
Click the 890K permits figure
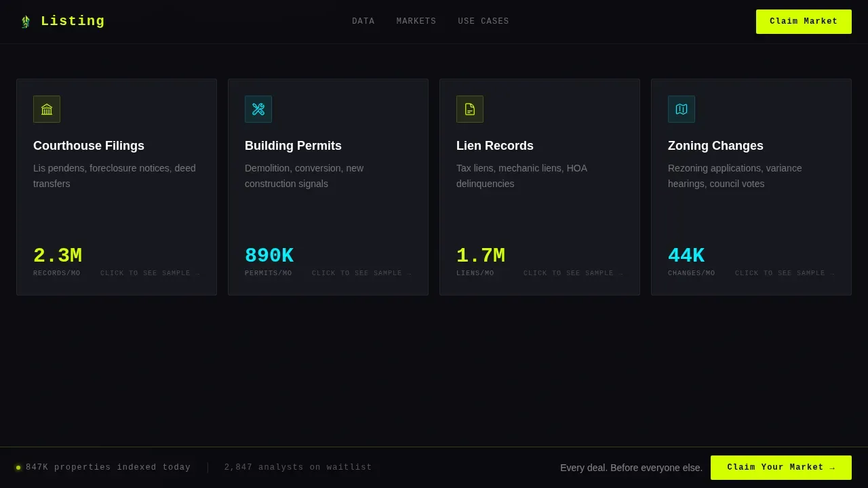point(269,256)
